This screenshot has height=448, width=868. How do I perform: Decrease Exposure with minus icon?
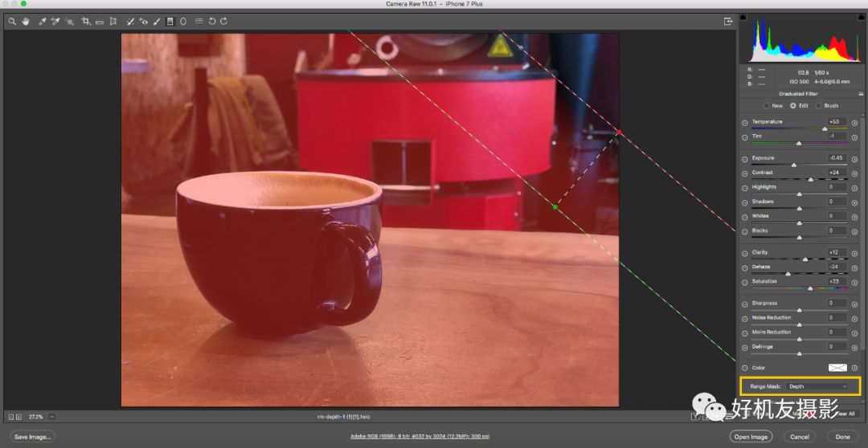(744, 159)
